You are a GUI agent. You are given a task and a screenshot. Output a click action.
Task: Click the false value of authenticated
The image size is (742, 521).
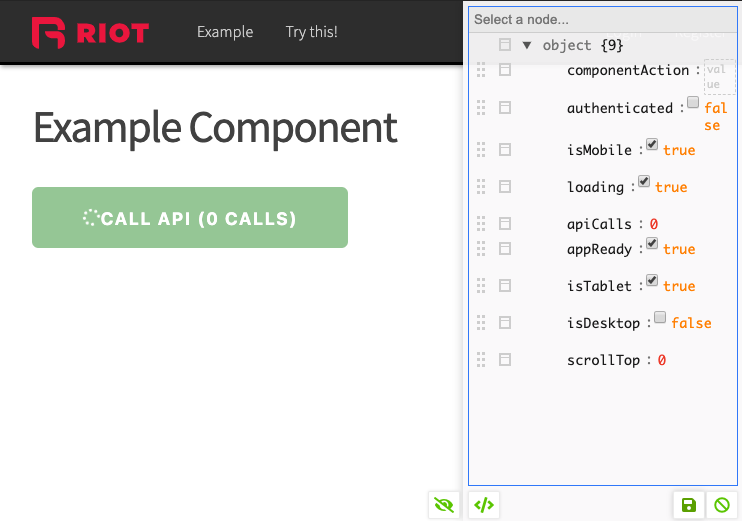tap(716, 116)
